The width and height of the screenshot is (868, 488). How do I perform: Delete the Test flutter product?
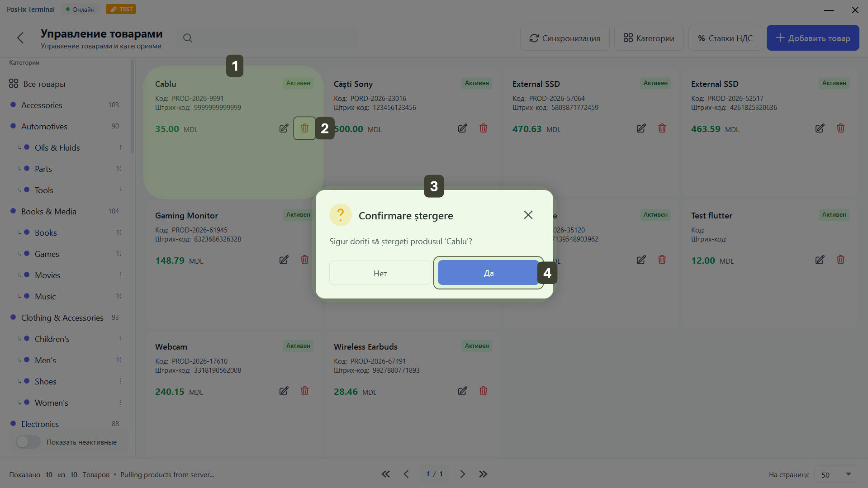(x=840, y=260)
